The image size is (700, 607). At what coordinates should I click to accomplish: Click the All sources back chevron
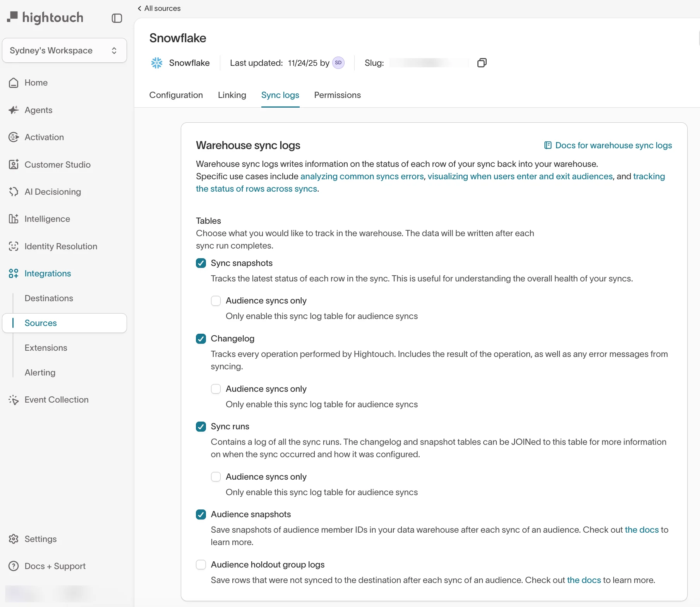pyautogui.click(x=139, y=8)
